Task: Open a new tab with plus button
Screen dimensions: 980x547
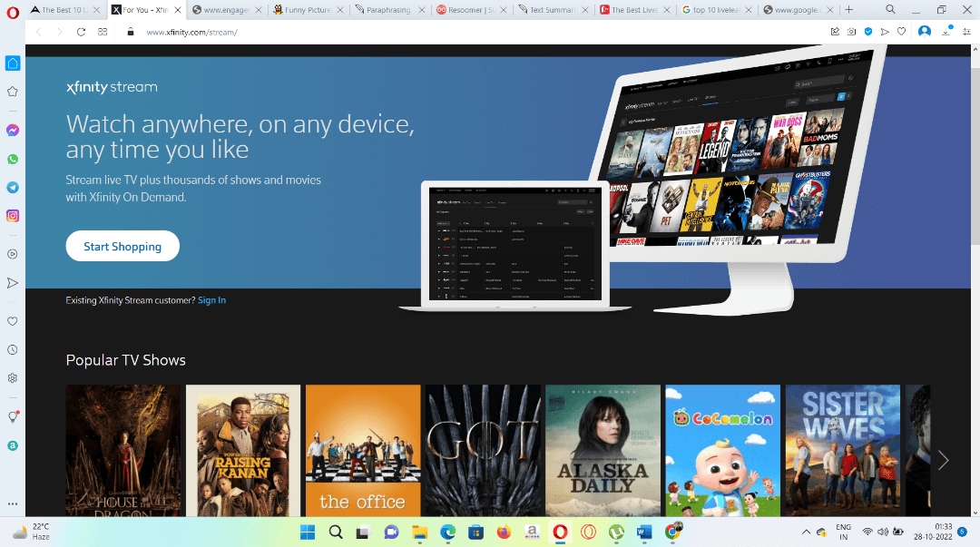Action: [x=848, y=9]
